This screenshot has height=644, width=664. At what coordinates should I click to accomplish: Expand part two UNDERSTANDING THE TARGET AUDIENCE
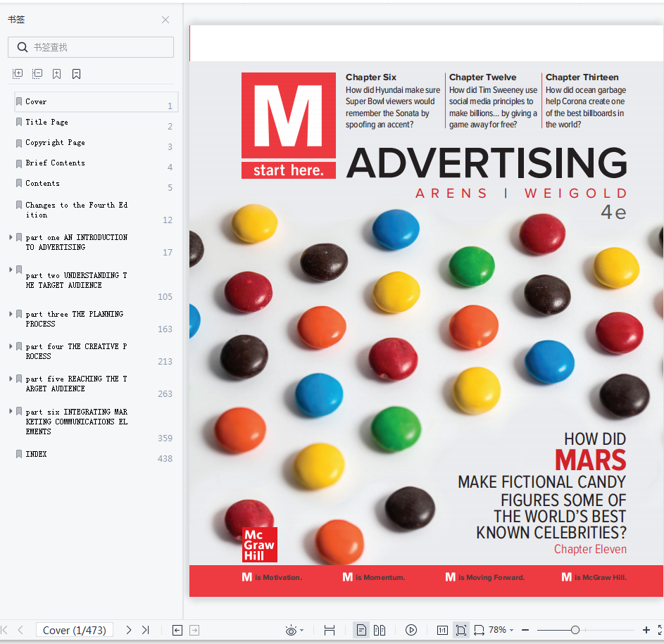coord(11,270)
